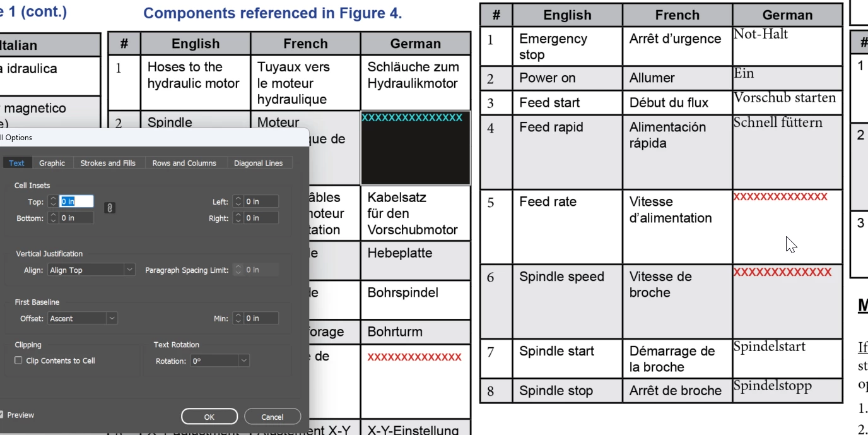This screenshot has height=435, width=868.
Task: Click the 'Spindle speed' cell
Action: tap(567, 301)
